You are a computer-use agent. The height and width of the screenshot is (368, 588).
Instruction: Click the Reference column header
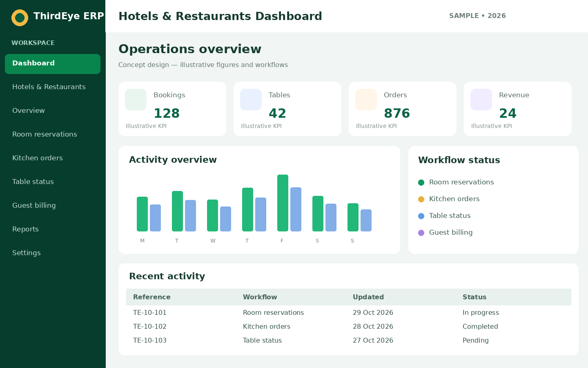(x=152, y=297)
